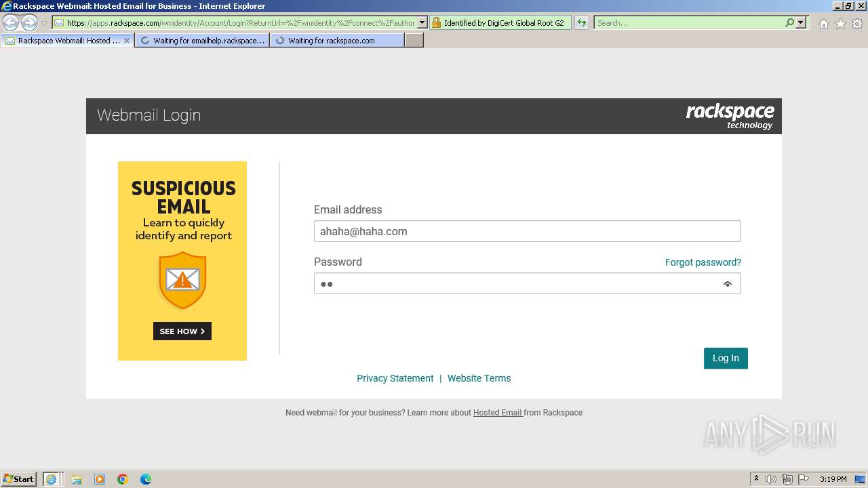Image resolution: width=868 pixels, height=488 pixels.
Task: Click the Rackspace Technology logo
Action: 730,116
